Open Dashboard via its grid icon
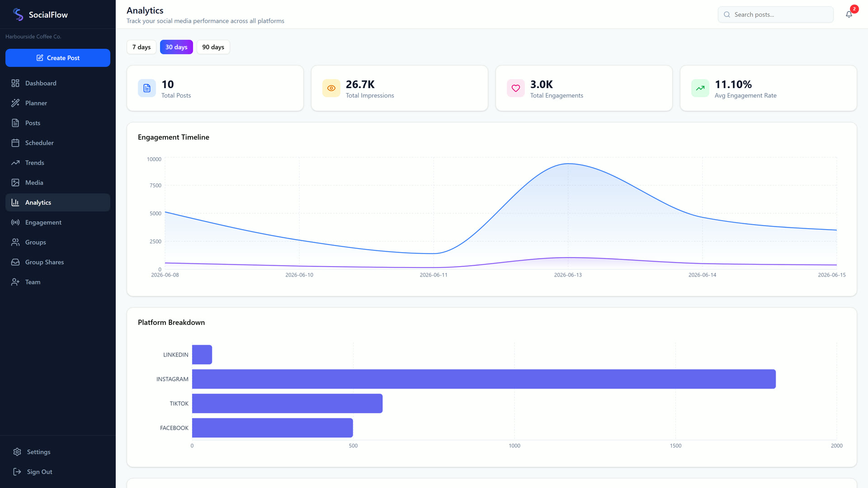Viewport: 868px width, 488px height. tap(15, 83)
